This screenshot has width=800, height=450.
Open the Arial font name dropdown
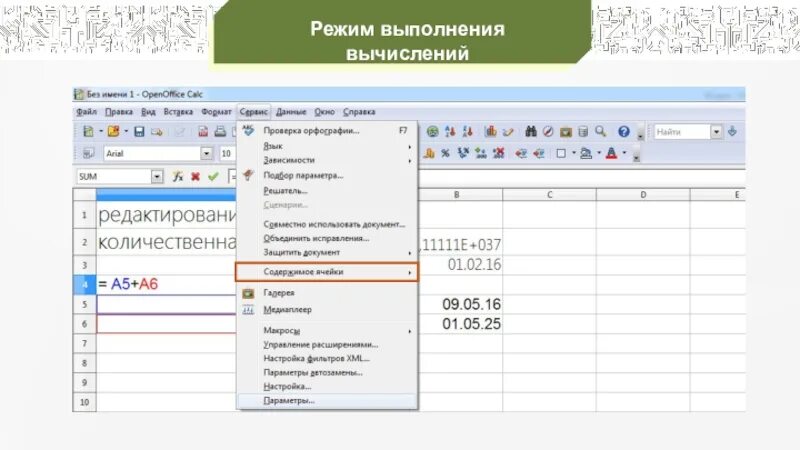click(206, 153)
